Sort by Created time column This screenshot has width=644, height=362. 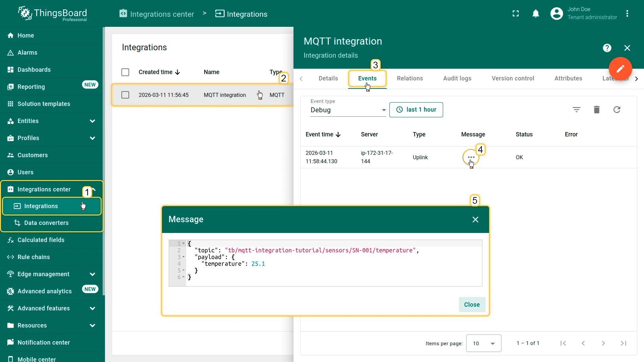(x=159, y=72)
